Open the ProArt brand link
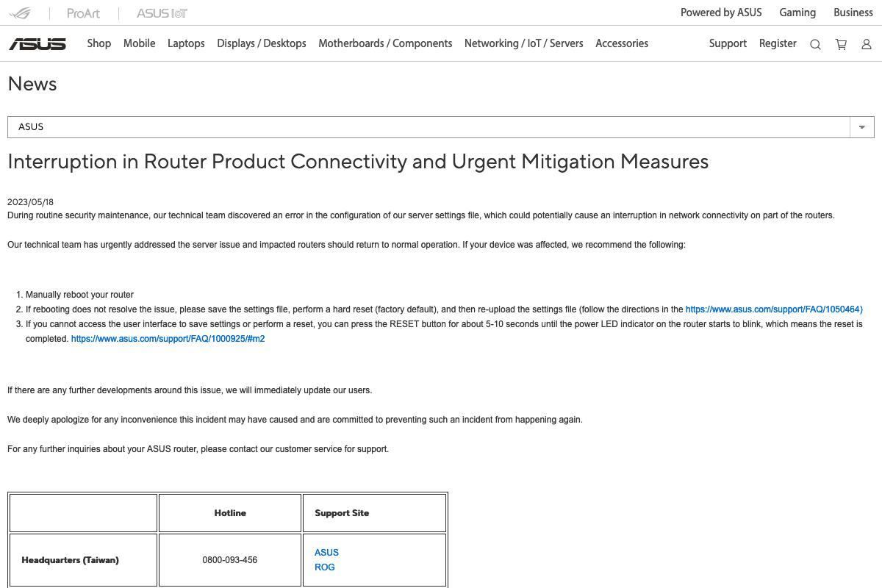Image resolution: width=882 pixels, height=588 pixels. (x=83, y=13)
